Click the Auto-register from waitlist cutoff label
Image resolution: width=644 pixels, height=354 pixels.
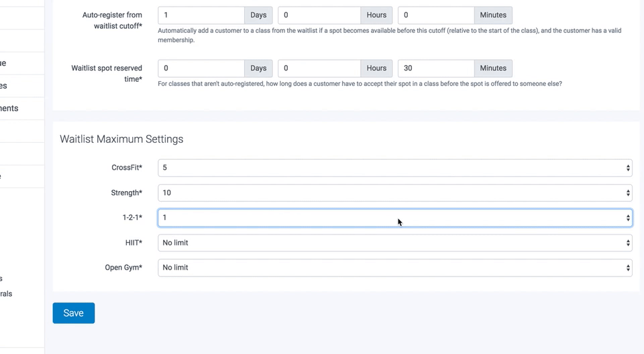[x=112, y=20]
